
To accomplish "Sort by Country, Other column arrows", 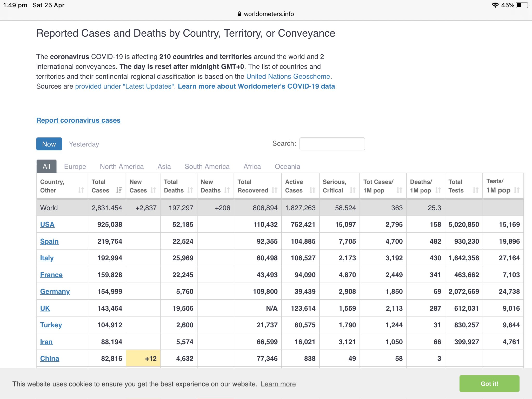I will pyautogui.click(x=81, y=190).
